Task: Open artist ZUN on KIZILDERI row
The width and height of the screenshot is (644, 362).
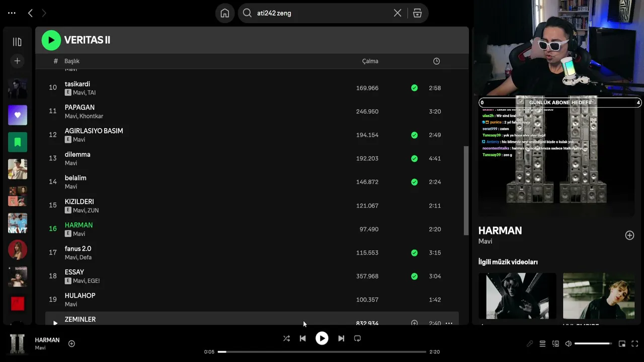Action: tap(93, 210)
